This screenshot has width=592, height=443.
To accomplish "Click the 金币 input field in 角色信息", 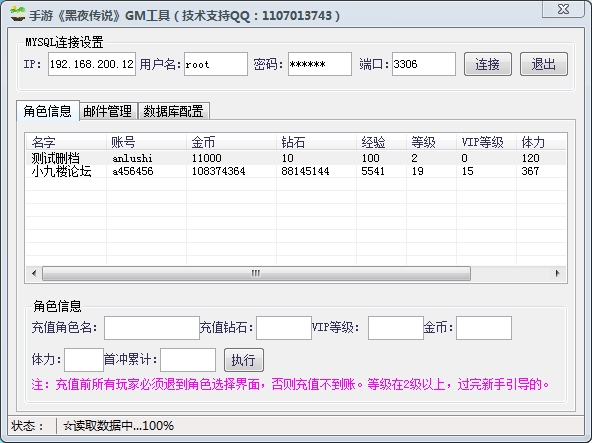I will tap(484, 328).
